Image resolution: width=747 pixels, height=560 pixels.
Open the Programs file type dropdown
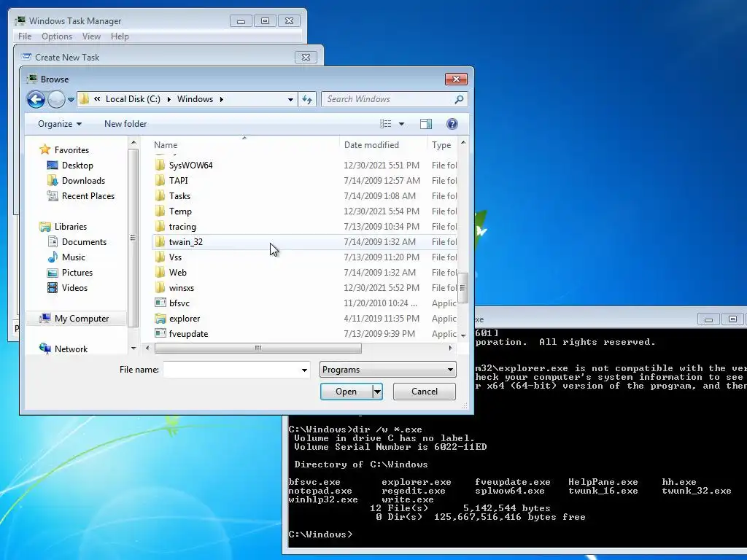pyautogui.click(x=388, y=370)
